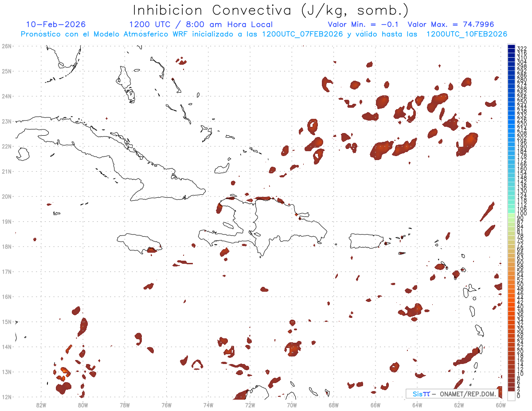
Task: Click the '62W' longitude label
Action: [x=459, y=404]
